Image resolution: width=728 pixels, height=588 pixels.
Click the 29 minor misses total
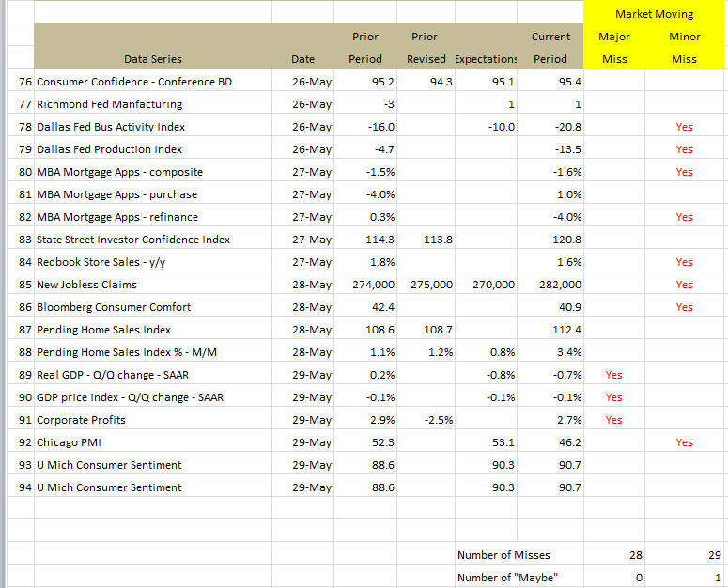pyautogui.click(x=715, y=555)
